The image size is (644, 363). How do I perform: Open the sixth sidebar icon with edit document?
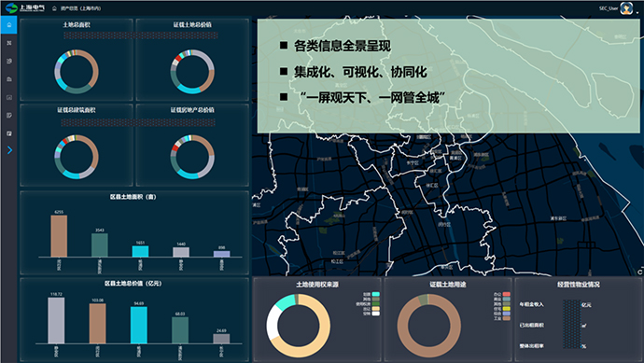click(x=9, y=116)
